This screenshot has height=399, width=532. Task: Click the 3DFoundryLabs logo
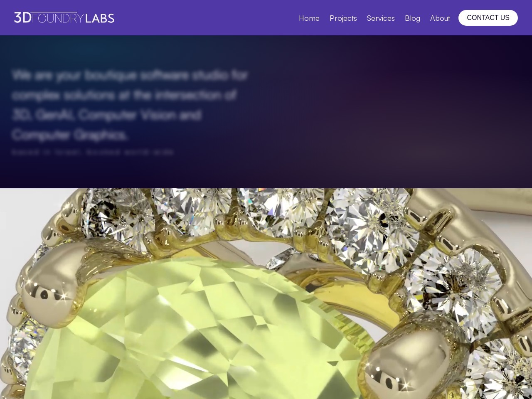tap(64, 17)
